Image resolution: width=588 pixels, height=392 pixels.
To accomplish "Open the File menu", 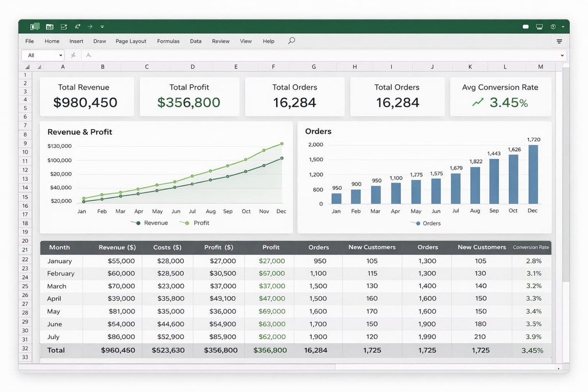I will (29, 41).
